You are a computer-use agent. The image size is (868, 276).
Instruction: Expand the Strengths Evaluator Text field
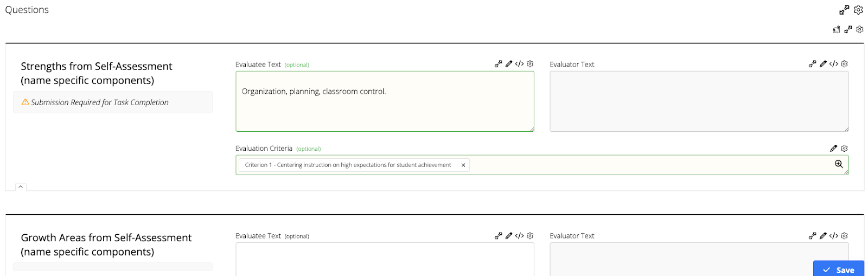812,64
